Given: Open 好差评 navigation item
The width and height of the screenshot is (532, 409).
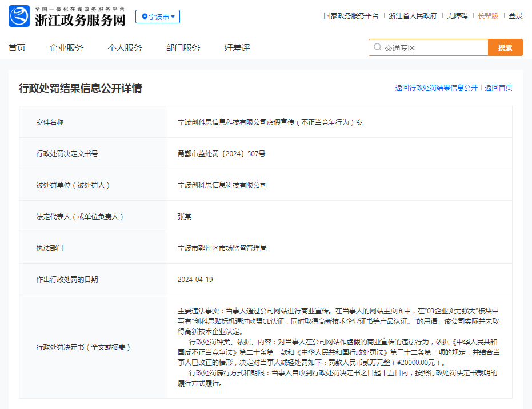Looking at the screenshot, I should coord(237,48).
